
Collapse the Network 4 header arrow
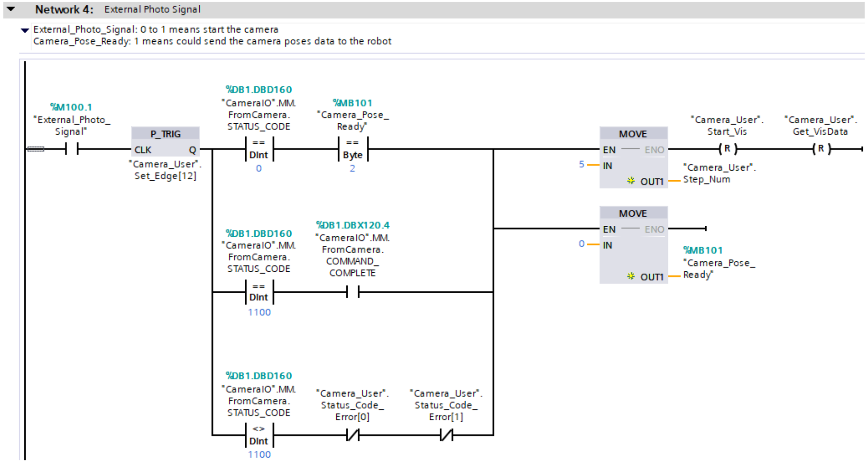point(11,9)
